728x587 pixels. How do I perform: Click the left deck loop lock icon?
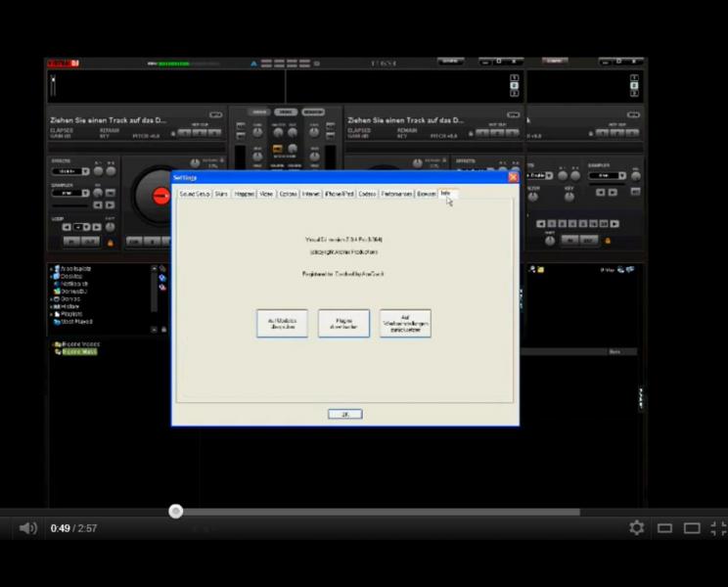pyautogui.click(x=111, y=243)
